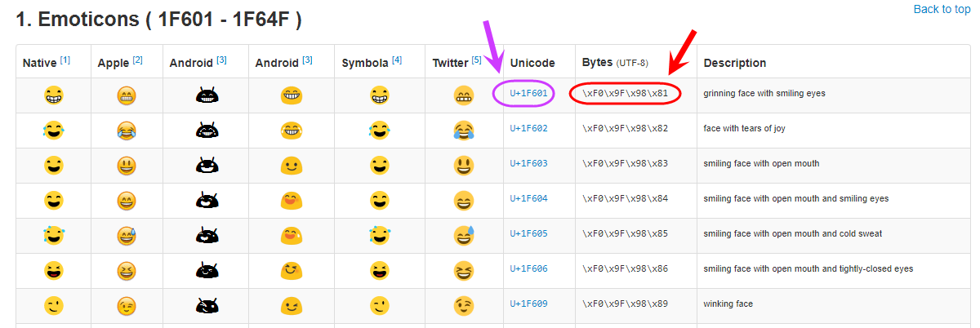Click the Native emoji for grinning face with smiling eyes
The height and width of the screenshot is (328, 980).
[x=53, y=95]
